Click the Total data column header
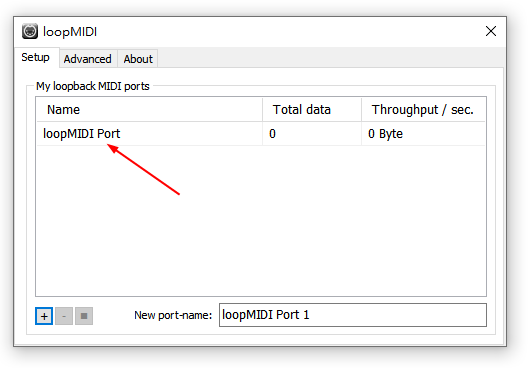Viewport: 528px width, 368px height. pyautogui.click(x=312, y=110)
